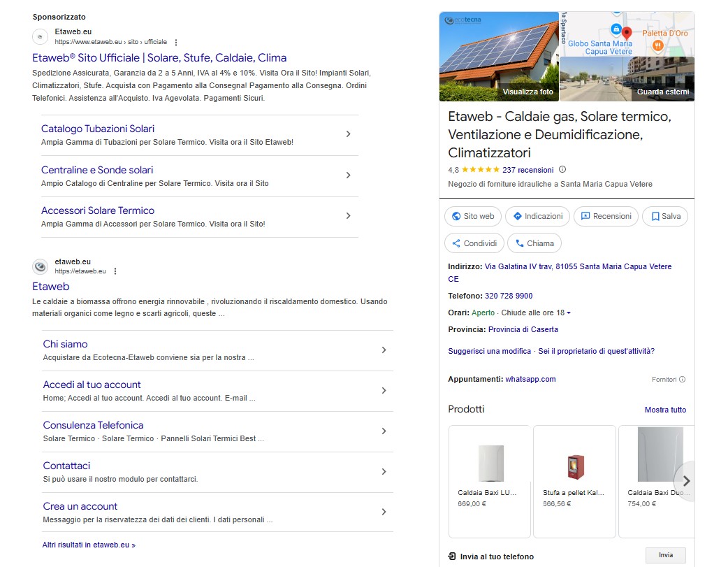Open the Catalogo Tubazioni Solari link
Screen dimensions: 728x567
click(x=98, y=129)
